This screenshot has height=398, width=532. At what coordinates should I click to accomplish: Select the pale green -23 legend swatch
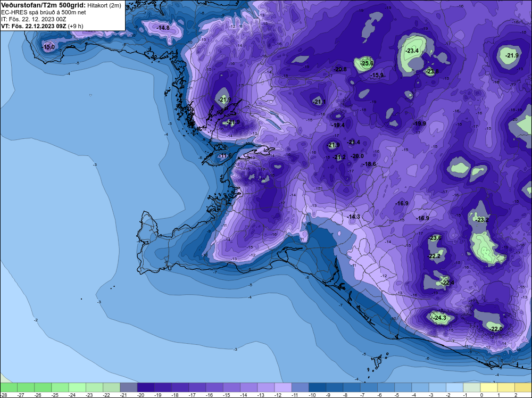tap(94, 387)
